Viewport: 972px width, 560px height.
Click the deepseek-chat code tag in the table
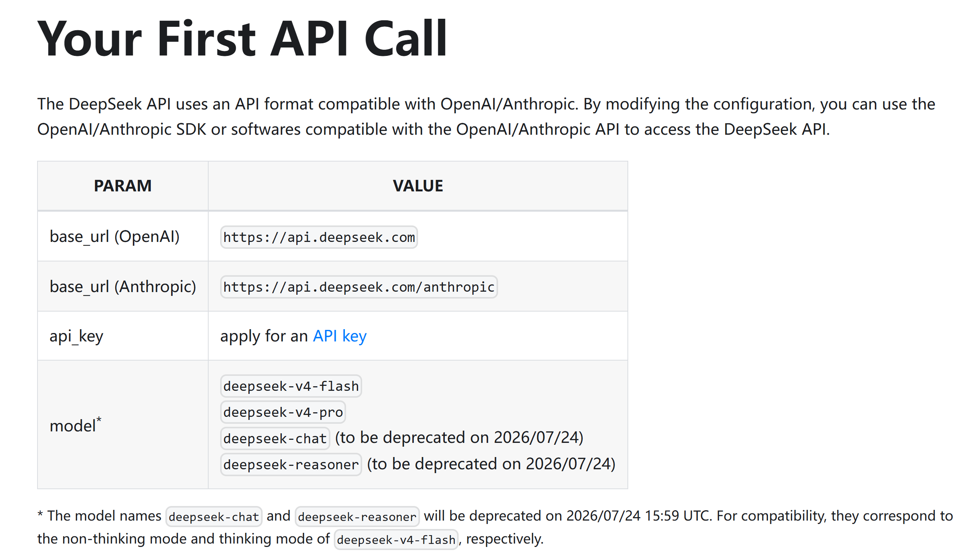(275, 438)
